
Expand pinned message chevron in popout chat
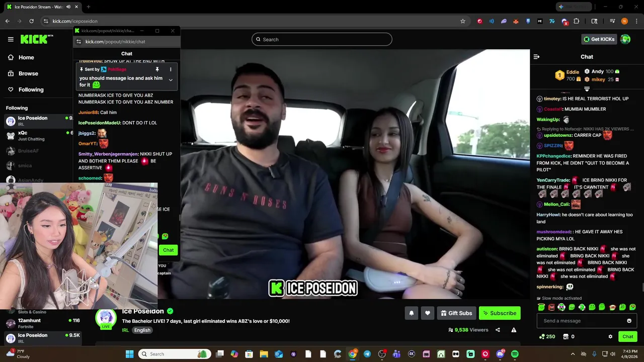tap(171, 80)
